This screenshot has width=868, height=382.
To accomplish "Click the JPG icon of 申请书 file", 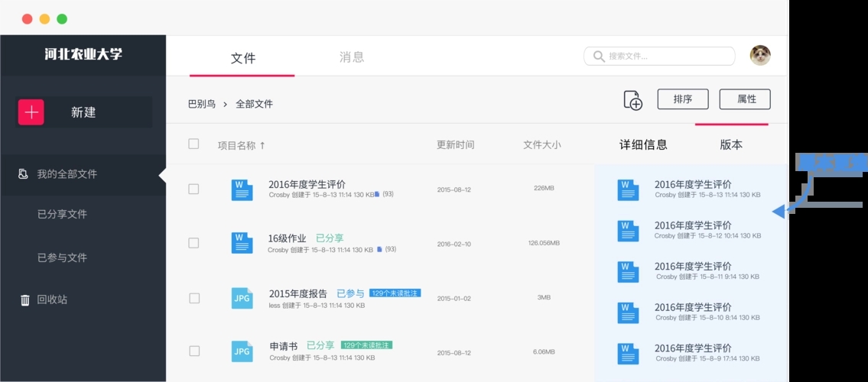I will 242,351.
